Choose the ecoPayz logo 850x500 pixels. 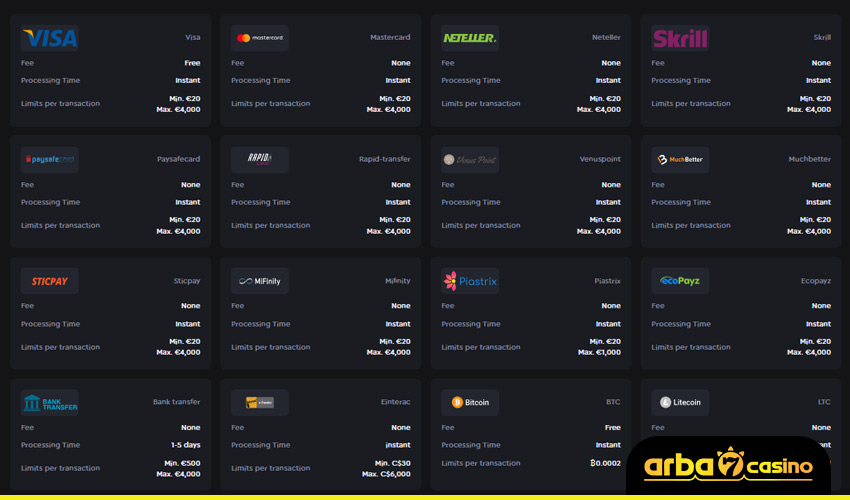tap(680, 281)
